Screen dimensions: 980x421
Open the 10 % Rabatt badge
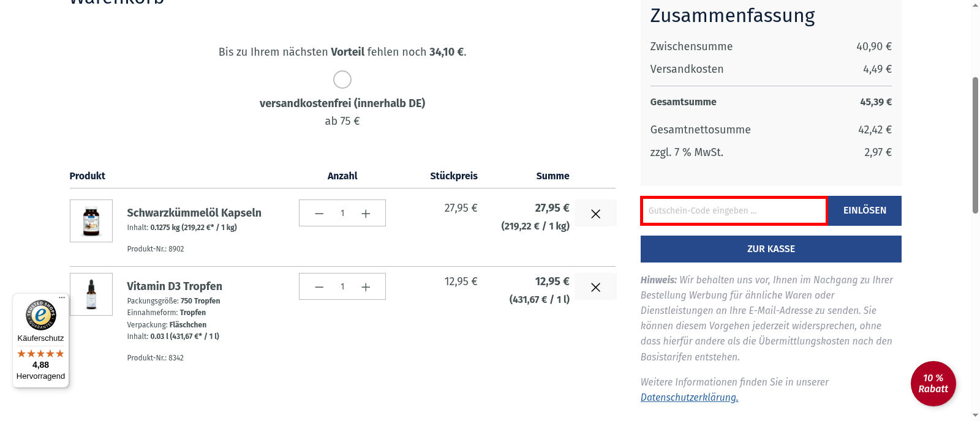[933, 384]
